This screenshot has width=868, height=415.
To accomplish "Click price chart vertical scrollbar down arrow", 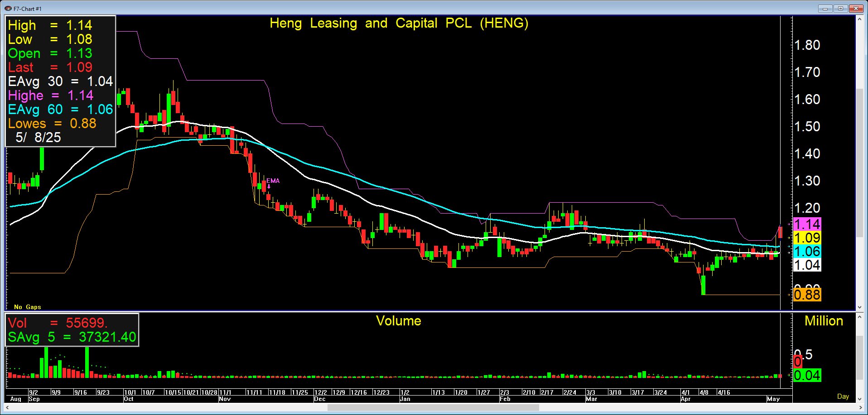I will (859, 307).
